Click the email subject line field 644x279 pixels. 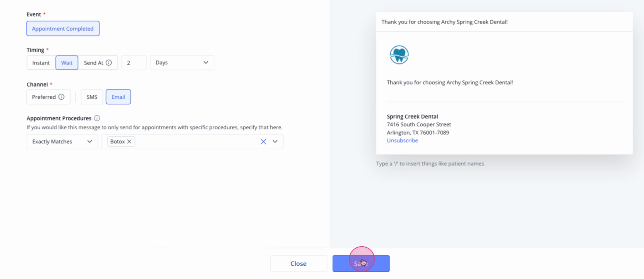tap(504, 22)
